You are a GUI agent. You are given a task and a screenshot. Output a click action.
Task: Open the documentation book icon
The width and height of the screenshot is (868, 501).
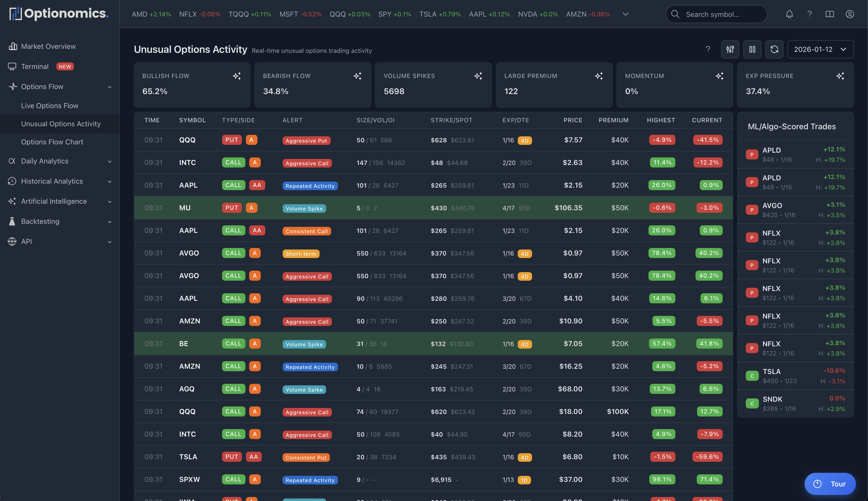[830, 14]
